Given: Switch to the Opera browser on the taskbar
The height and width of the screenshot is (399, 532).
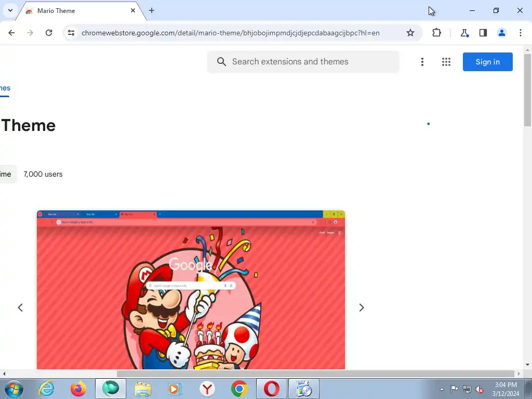Looking at the screenshot, I should coord(271,389).
